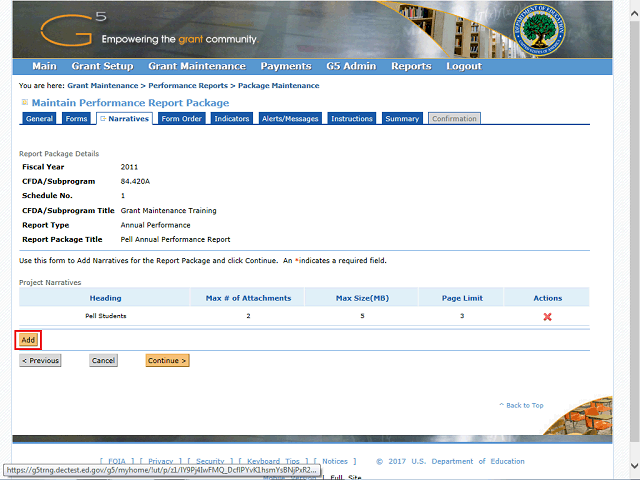This screenshot has width=640, height=480.
Task: Open the Grant Maintenance menu
Action: (x=197, y=66)
